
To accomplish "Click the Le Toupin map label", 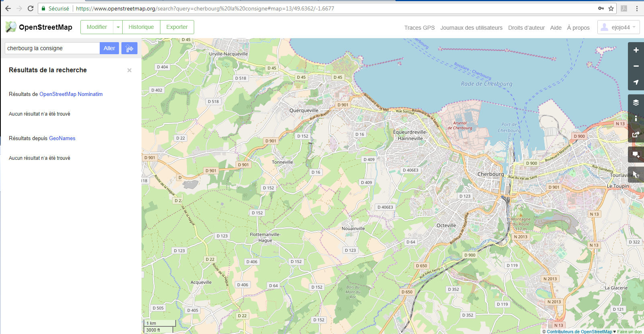I will pyautogui.click(x=618, y=186).
